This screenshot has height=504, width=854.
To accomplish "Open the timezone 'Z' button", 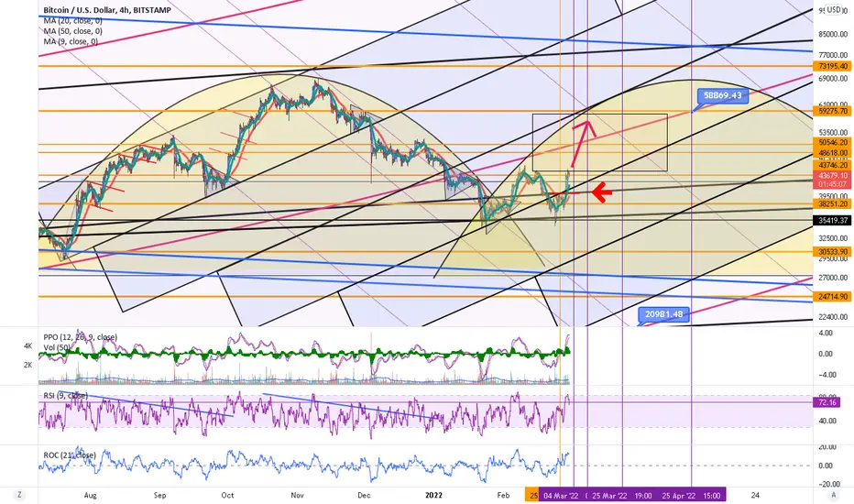I will pos(19,495).
